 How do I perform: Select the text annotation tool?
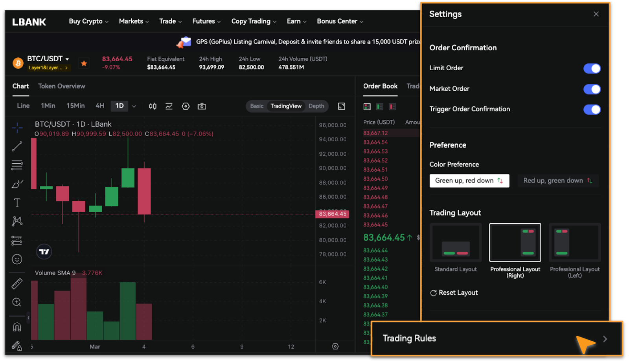pyautogui.click(x=17, y=203)
